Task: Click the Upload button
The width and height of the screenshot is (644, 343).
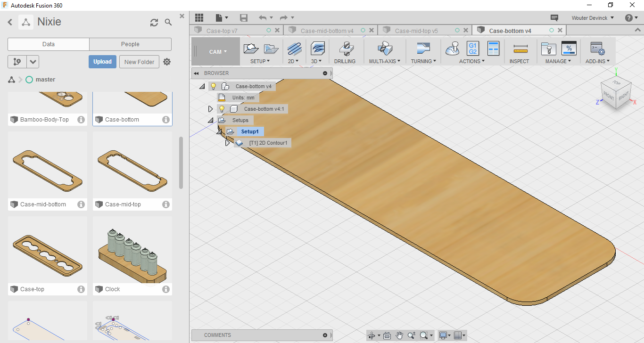Action: pyautogui.click(x=102, y=62)
